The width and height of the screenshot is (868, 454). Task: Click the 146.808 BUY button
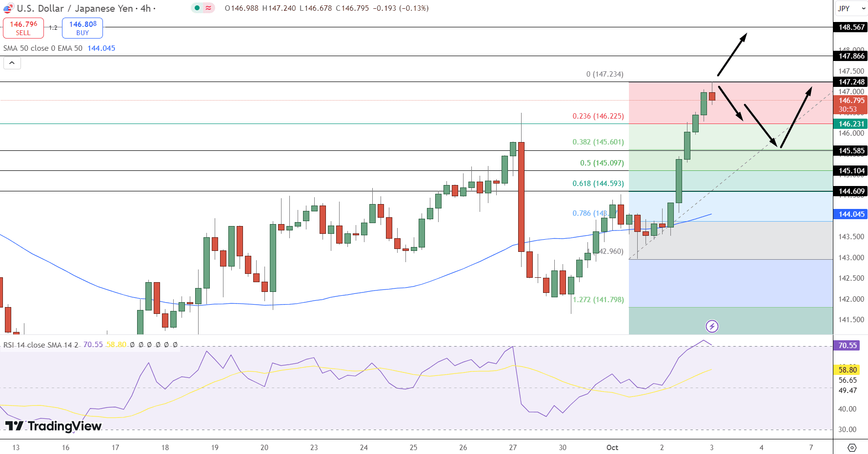point(82,28)
